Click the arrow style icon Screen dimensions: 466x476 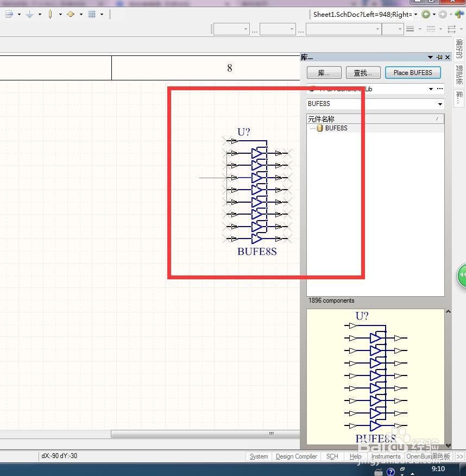451,29
